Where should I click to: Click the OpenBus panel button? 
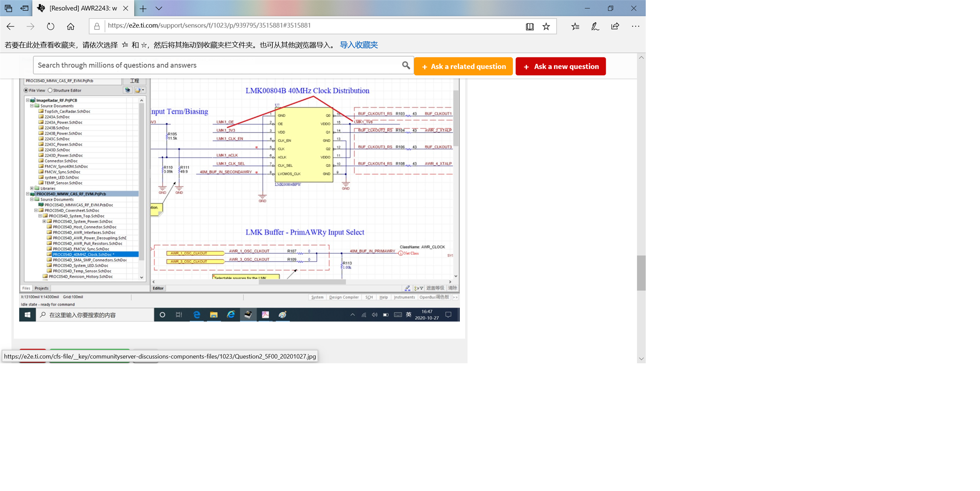pos(434,297)
